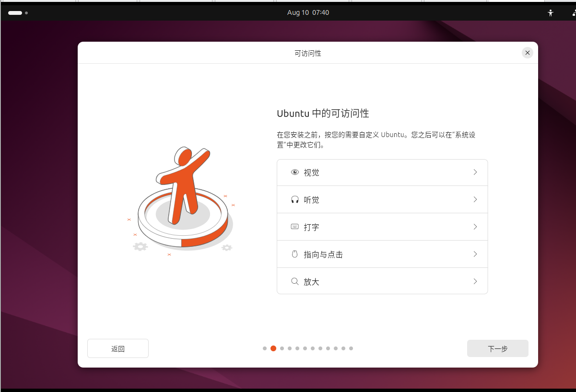This screenshot has height=392, width=576.
Task: Click the headphones icon beside 听觉
Action: click(x=295, y=200)
